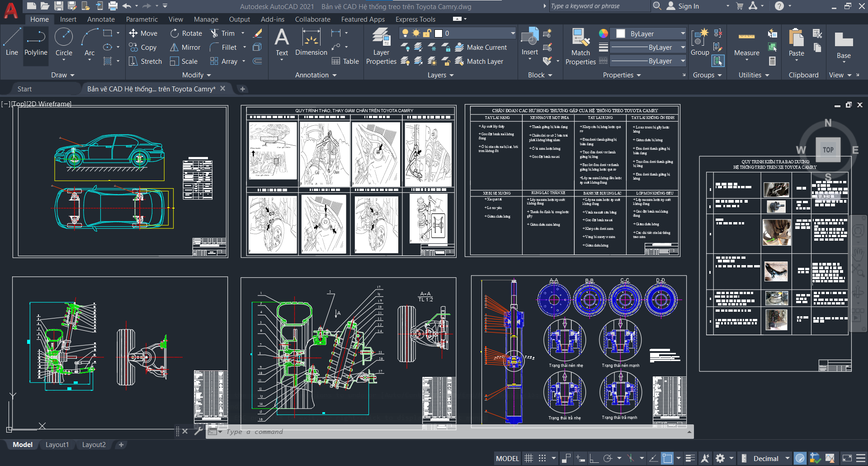Open the Workspace Switching gear icon

[x=720, y=458]
